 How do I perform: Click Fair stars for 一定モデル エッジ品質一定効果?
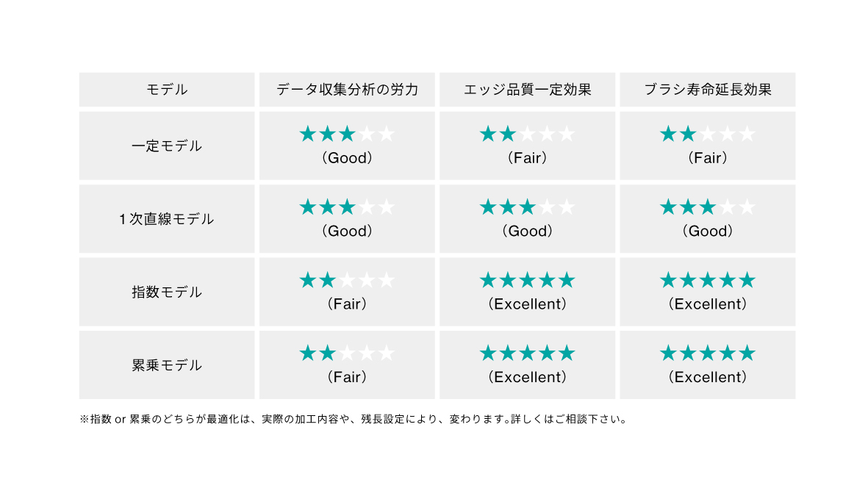pyautogui.click(x=528, y=134)
